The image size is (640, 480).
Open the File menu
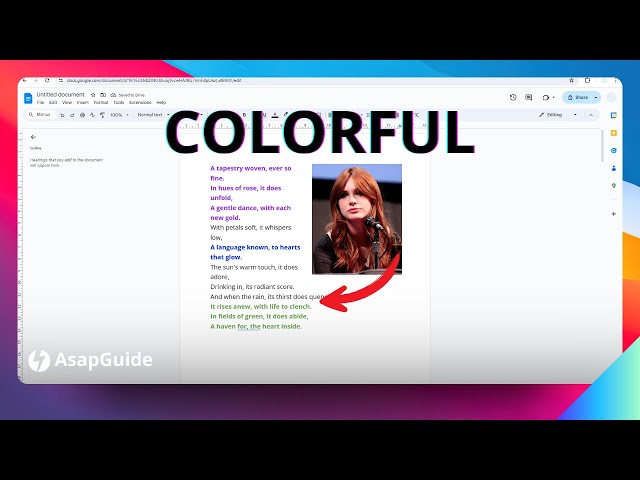point(40,102)
